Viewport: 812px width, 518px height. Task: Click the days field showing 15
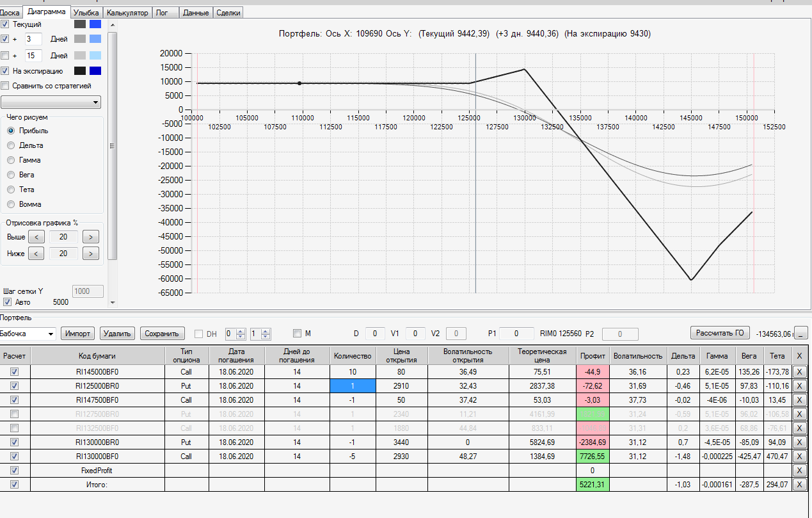[33, 56]
